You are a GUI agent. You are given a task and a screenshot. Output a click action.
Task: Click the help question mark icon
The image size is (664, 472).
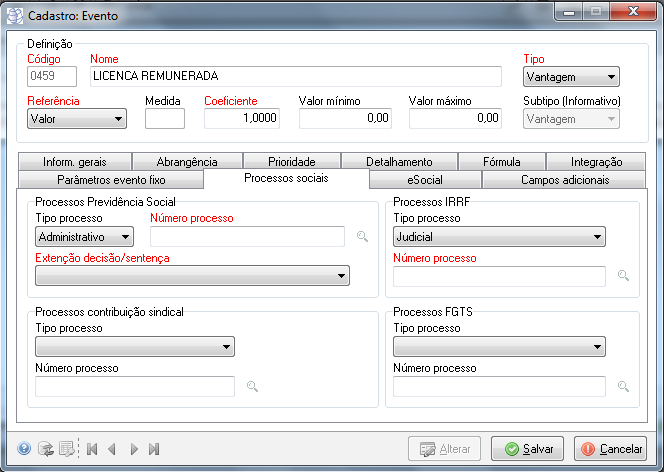pyautogui.click(x=25, y=449)
